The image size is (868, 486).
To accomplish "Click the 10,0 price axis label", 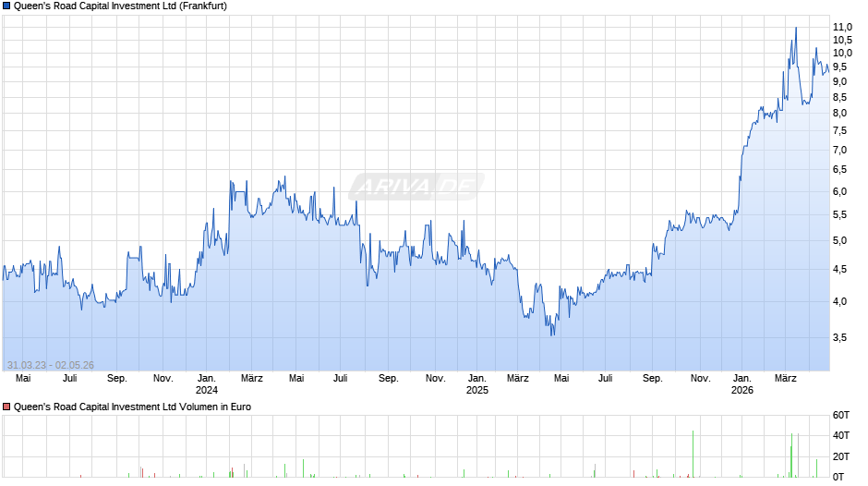I will pyautogui.click(x=842, y=54).
